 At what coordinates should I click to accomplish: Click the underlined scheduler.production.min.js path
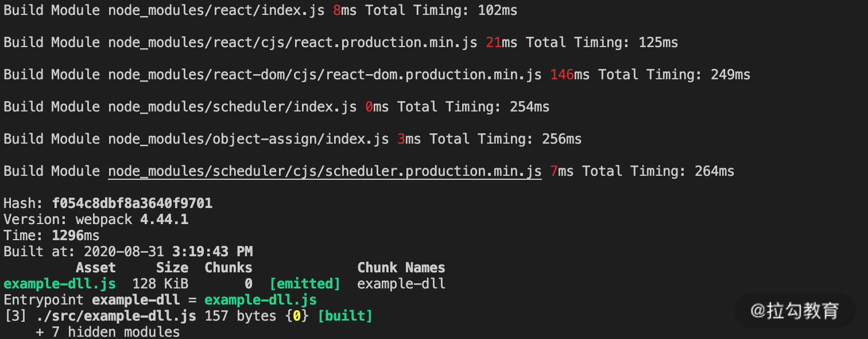coord(324,171)
